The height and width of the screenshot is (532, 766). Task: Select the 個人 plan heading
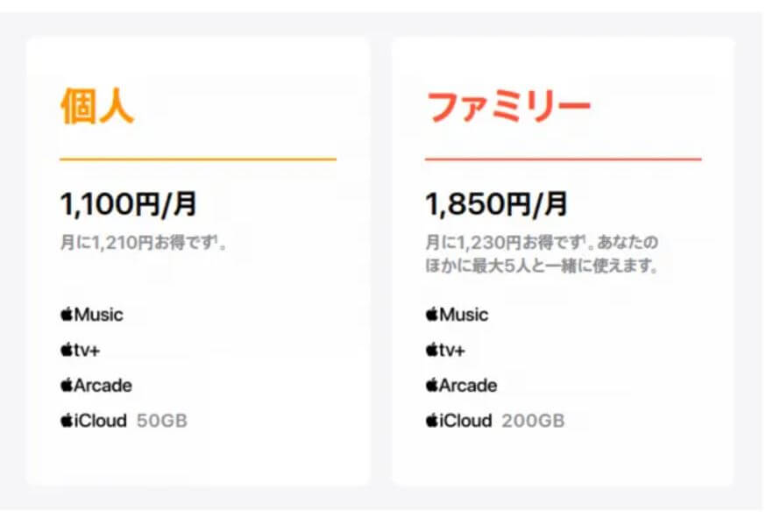click(97, 106)
